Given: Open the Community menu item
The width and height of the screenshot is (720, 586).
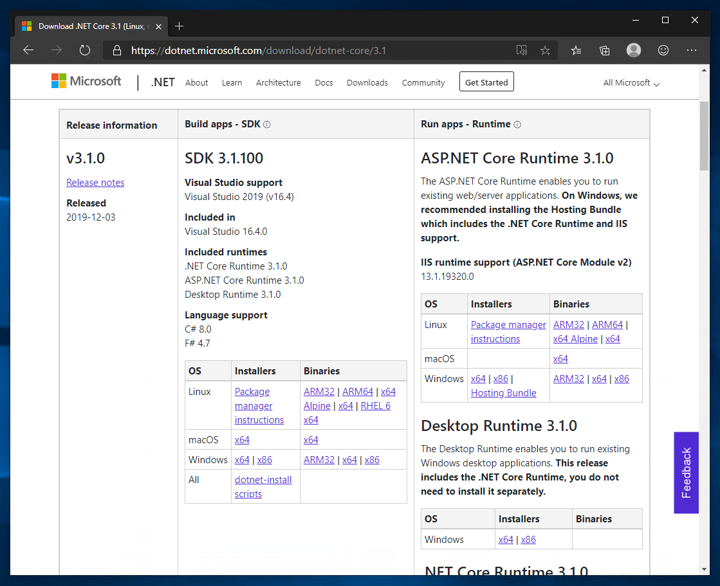Looking at the screenshot, I should [423, 83].
